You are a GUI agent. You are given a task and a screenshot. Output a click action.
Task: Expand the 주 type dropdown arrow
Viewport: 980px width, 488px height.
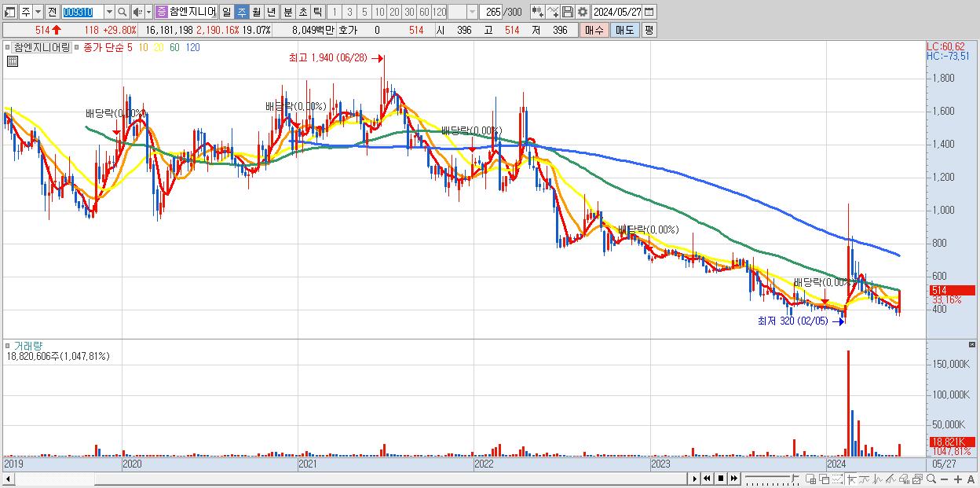pyautogui.click(x=38, y=12)
